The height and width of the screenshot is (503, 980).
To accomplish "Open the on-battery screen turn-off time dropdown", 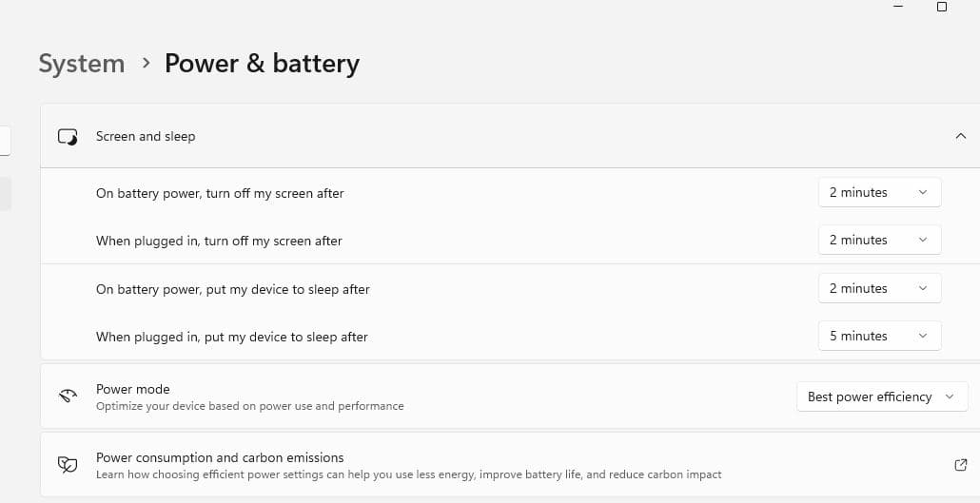I will pyautogui.click(x=879, y=192).
